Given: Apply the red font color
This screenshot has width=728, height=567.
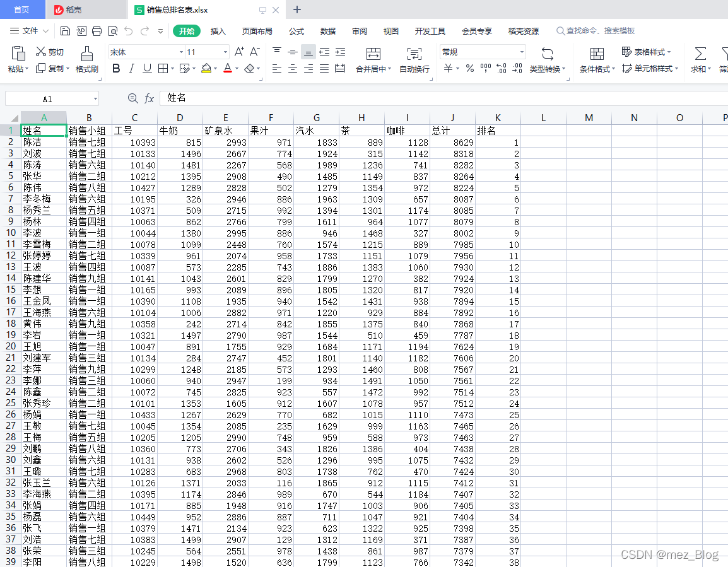Looking at the screenshot, I should (228, 69).
